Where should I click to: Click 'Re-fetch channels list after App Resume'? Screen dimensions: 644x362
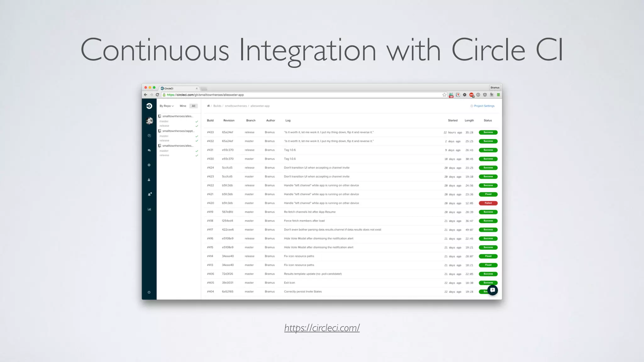pyautogui.click(x=310, y=212)
